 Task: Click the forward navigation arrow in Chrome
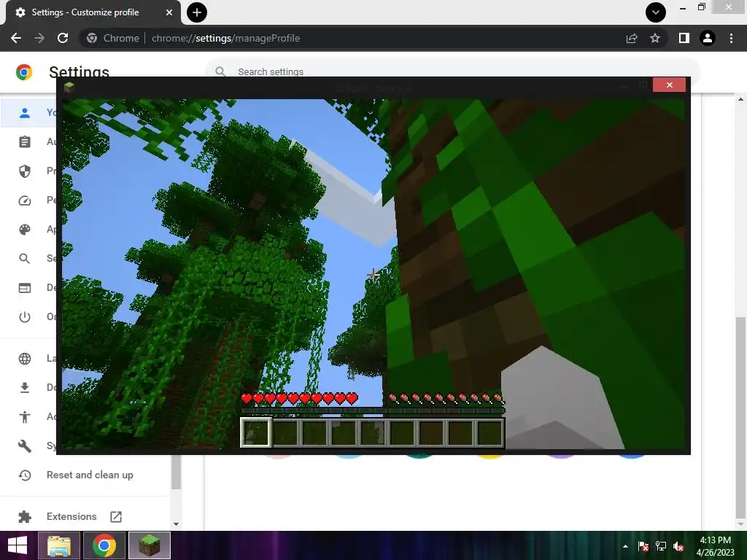pyautogui.click(x=39, y=38)
